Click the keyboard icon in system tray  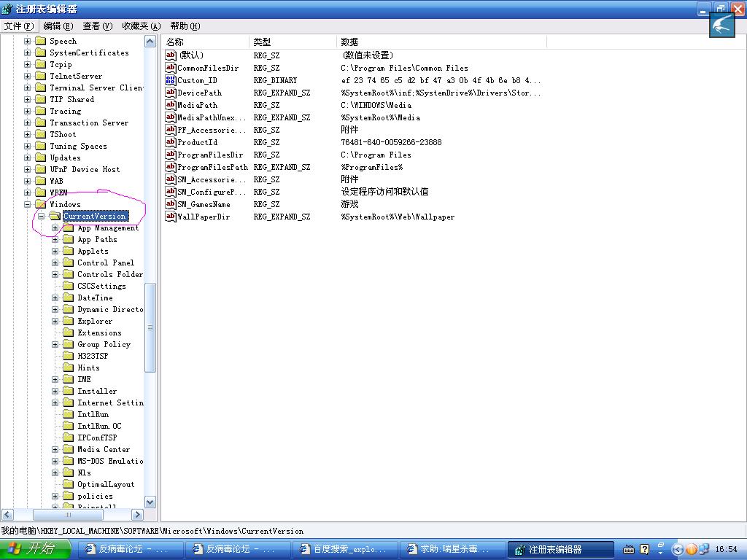[x=629, y=550]
